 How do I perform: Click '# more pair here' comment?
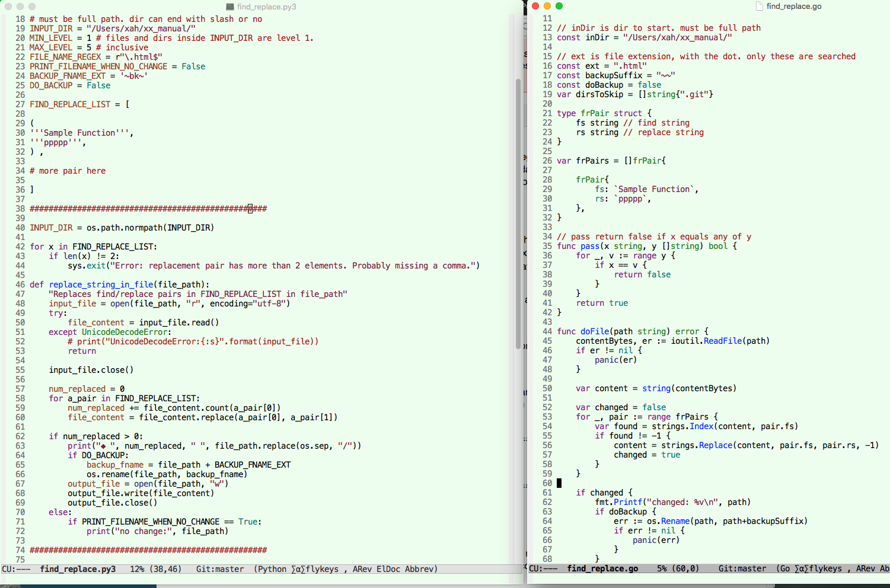pos(68,171)
